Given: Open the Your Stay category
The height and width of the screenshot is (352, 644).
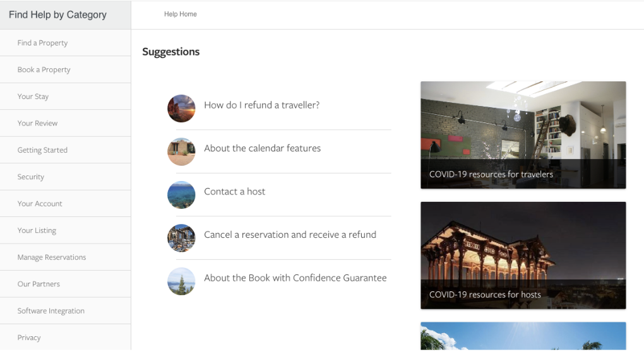Looking at the screenshot, I should (33, 97).
